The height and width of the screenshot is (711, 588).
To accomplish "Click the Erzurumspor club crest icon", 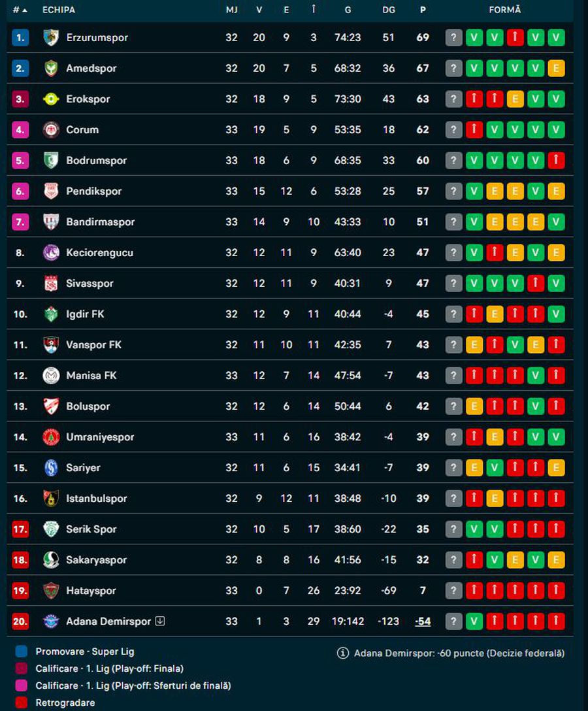I will [51, 38].
